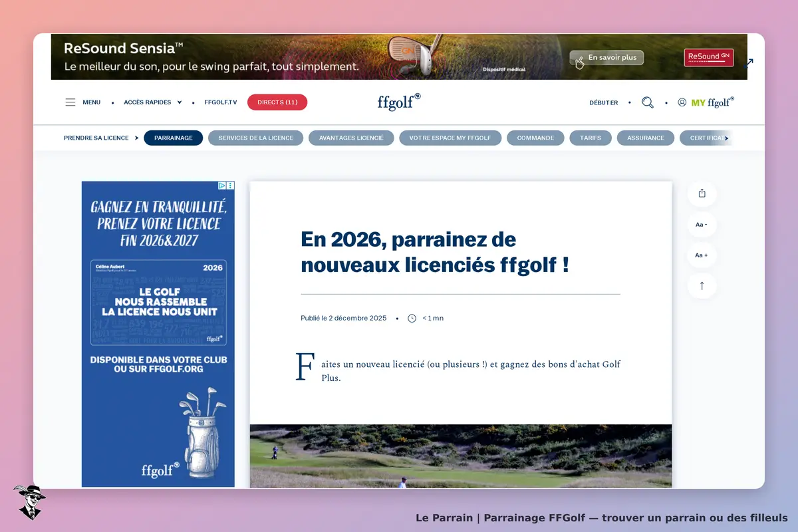Viewport: 798px width, 532px height.
Task: Expand the ACCÈS RAPIDES dropdown
Action: coord(153,102)
